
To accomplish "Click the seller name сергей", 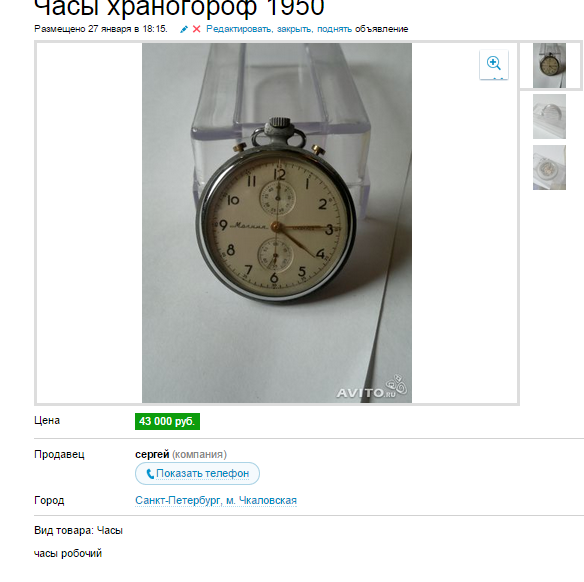I will point(152,454).
